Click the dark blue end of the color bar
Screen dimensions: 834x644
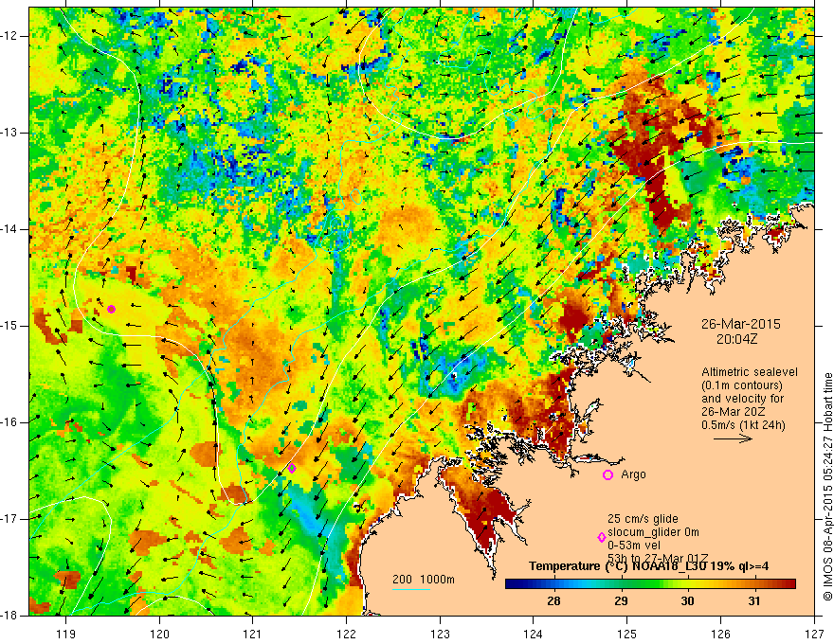pos(512,584)
